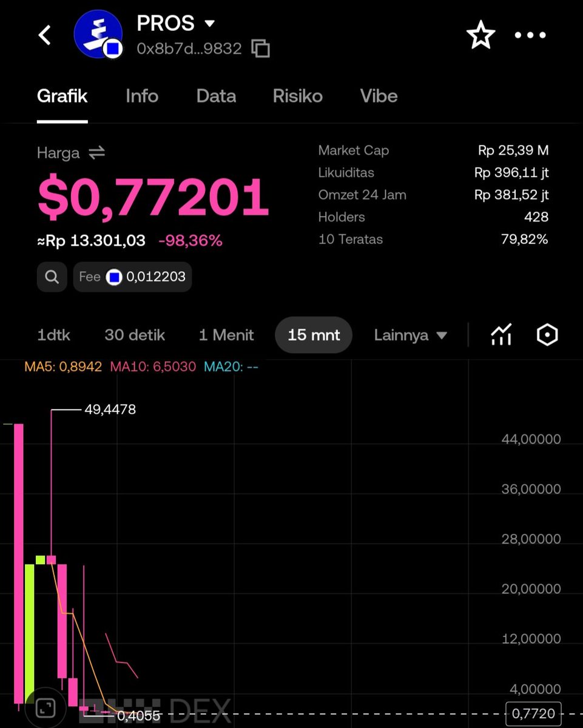This screenshot has height=728, width=583.
Task: Copy the contract address 0x8b7d...9832
Action: pos(260,49)
